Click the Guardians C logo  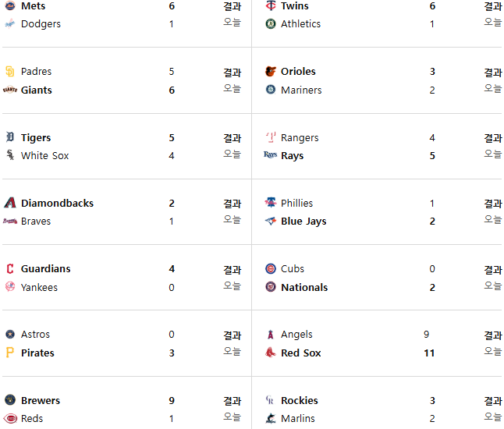point(10,268)
